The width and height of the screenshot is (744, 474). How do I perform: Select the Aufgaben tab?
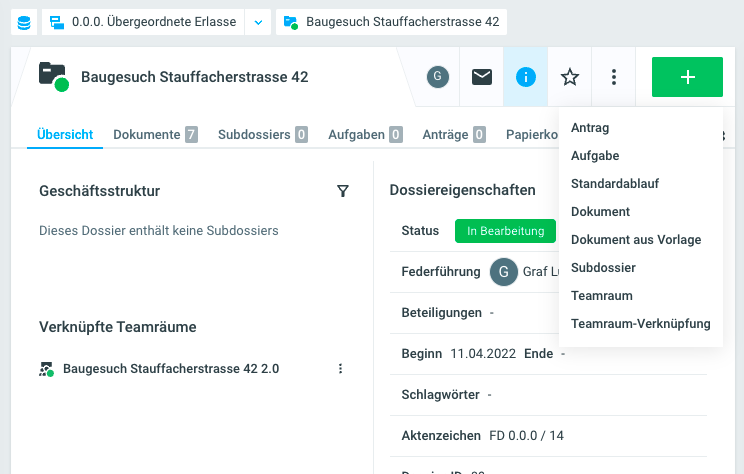point(365,134)
